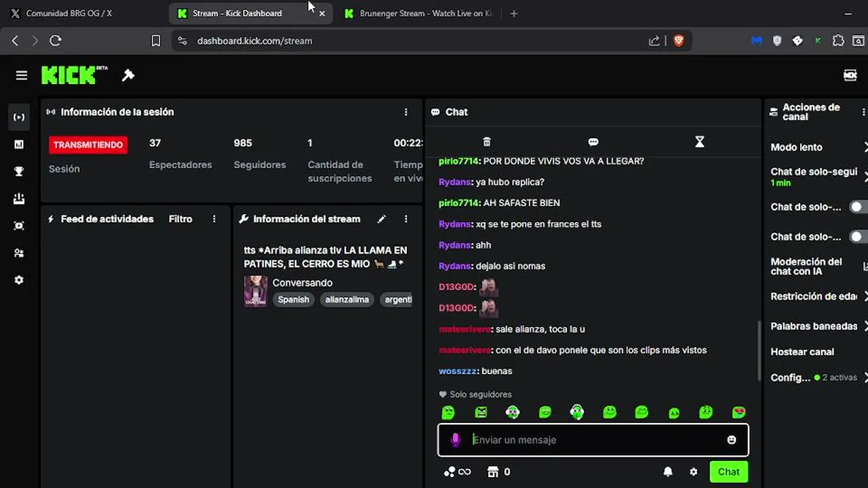Insert the angry green Kick emote
868x488 pixels.
pos(481,412)
